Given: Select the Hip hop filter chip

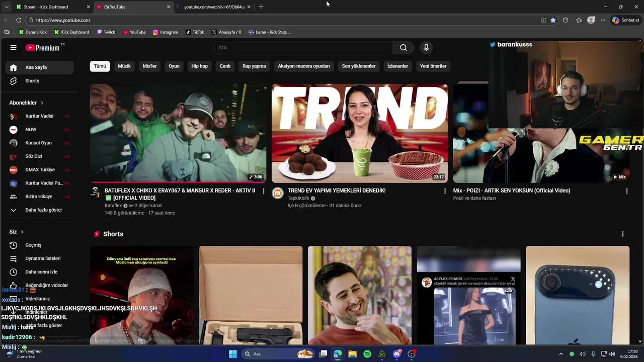Looking at the screenshot, I should tap(199, 66).
